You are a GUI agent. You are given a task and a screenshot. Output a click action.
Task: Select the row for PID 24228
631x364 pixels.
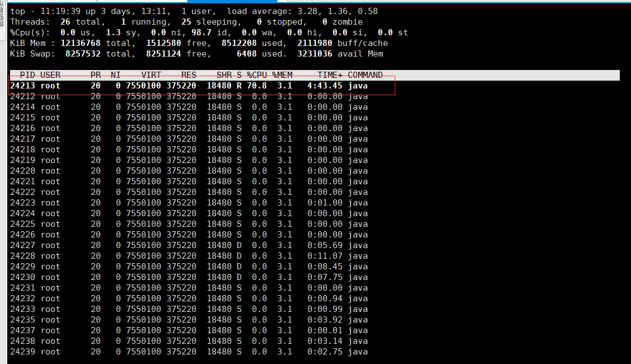(x=22, y=256)
